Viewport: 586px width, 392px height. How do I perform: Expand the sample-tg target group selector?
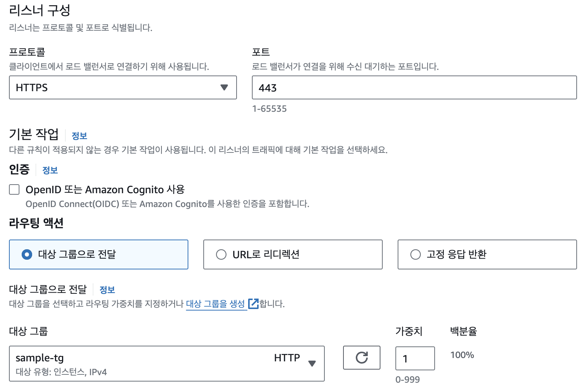pyautogui.click(x=166, y=363)
